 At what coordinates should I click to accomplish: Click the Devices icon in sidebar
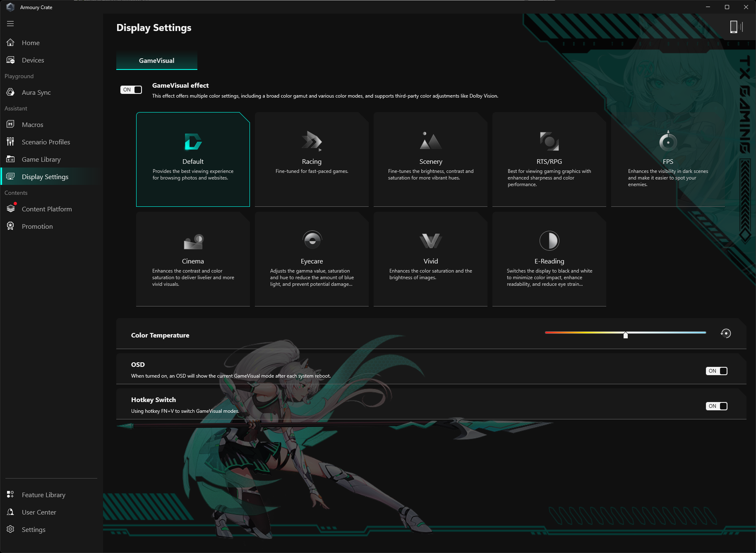click(x=10, y=60)
